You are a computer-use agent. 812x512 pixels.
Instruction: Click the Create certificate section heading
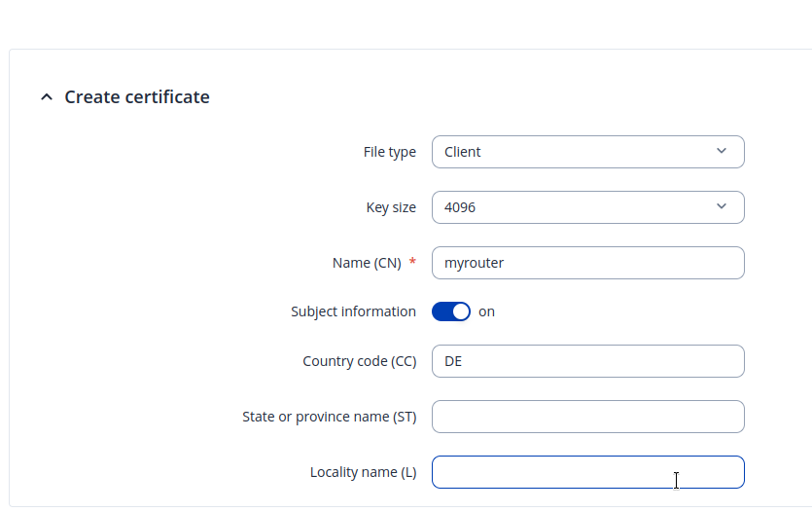coord(137,97)
